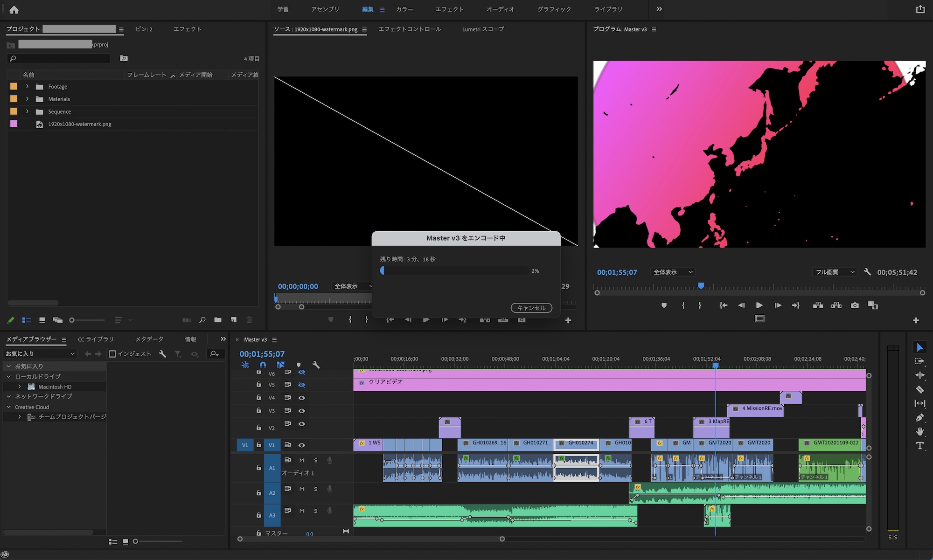This screenshot has width=933, height=560.
Task: Open フル画質 playback resolution dropdown
Action: pyautogui.click(x=835, y=272)
